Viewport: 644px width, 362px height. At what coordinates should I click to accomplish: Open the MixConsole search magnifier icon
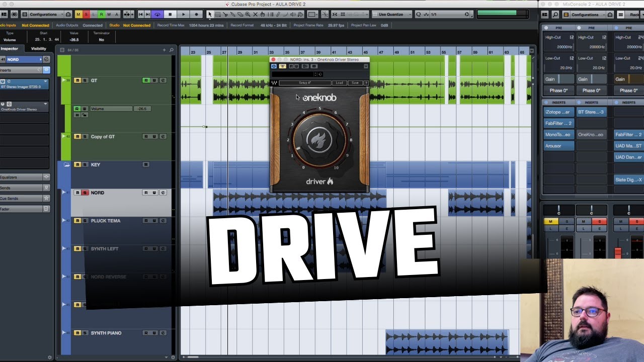click(555, 15)
